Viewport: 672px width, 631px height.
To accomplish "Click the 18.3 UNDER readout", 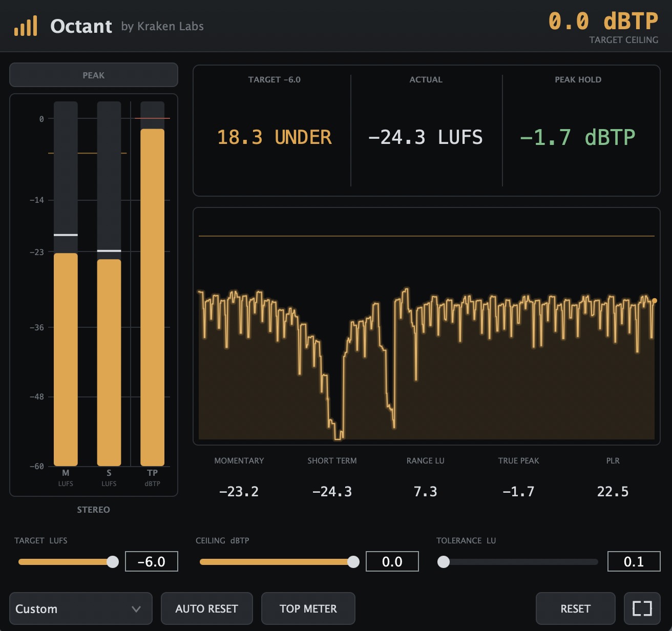I will point(275,137).
